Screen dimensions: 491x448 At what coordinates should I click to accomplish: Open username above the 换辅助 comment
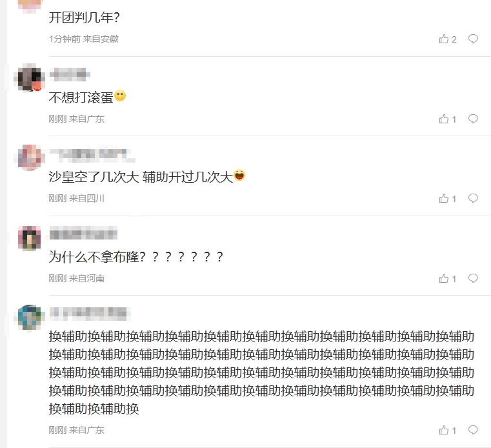(x=90, y=313)
